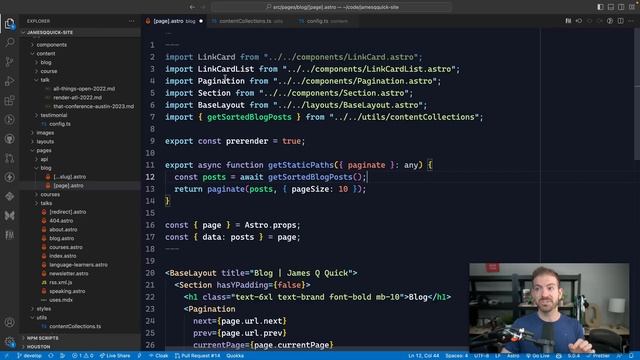Go back with the navigation arrow
This screenshot has width=640, height=360.
[192, 7]
